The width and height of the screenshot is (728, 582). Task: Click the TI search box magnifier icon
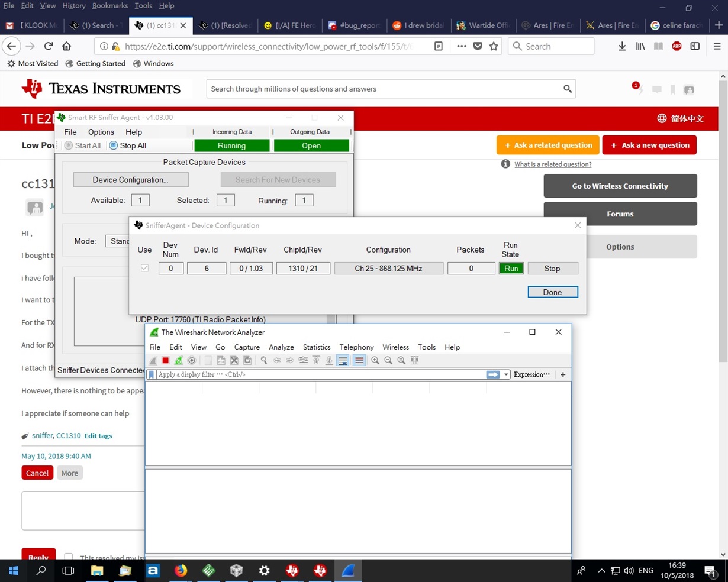click(x=568, y=89)
